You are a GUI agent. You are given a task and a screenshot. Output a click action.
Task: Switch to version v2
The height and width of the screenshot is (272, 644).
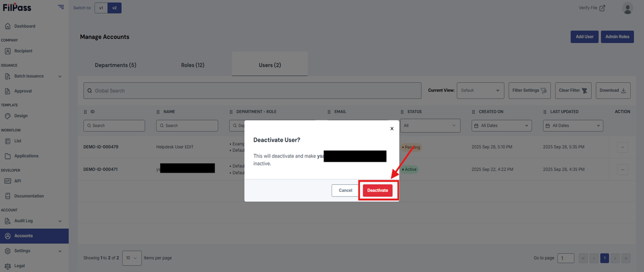point(114,8)
